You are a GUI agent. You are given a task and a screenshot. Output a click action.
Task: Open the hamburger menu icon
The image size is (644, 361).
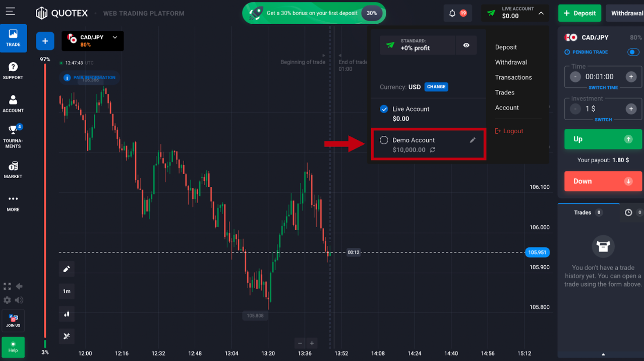[x=10, y=11]
